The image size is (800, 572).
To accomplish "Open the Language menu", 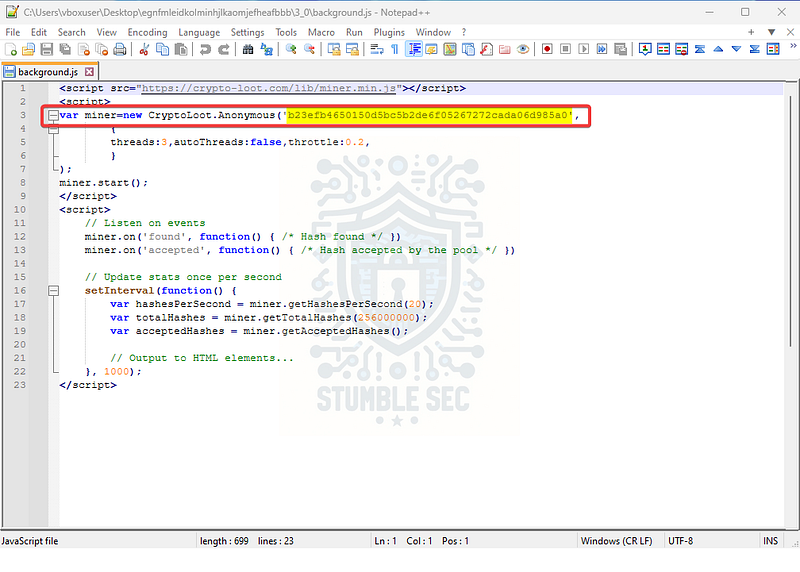I will coord(199,32).
